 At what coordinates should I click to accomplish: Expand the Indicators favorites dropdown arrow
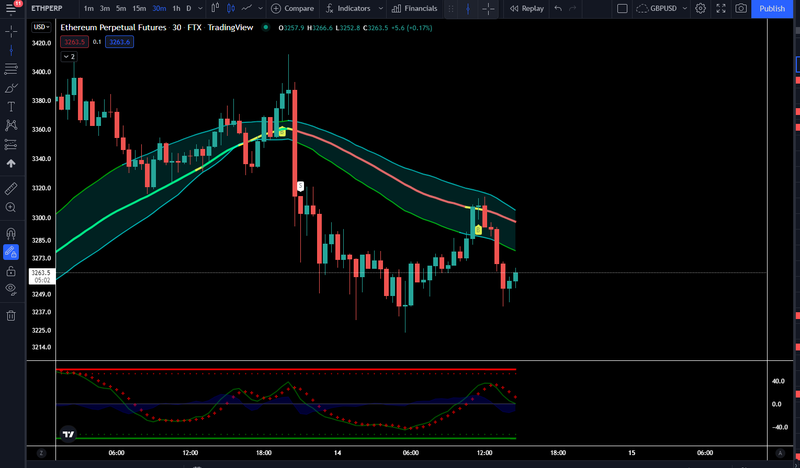(x=381, y=8)
